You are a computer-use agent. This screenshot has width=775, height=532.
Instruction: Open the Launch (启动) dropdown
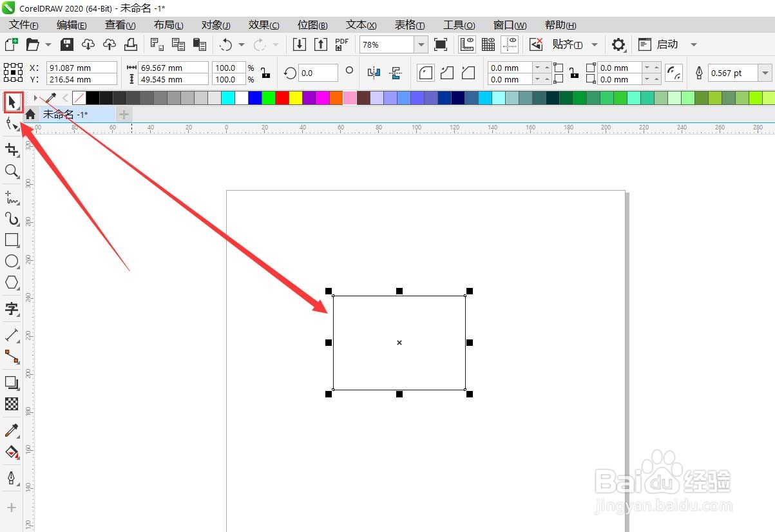[694, 44]
